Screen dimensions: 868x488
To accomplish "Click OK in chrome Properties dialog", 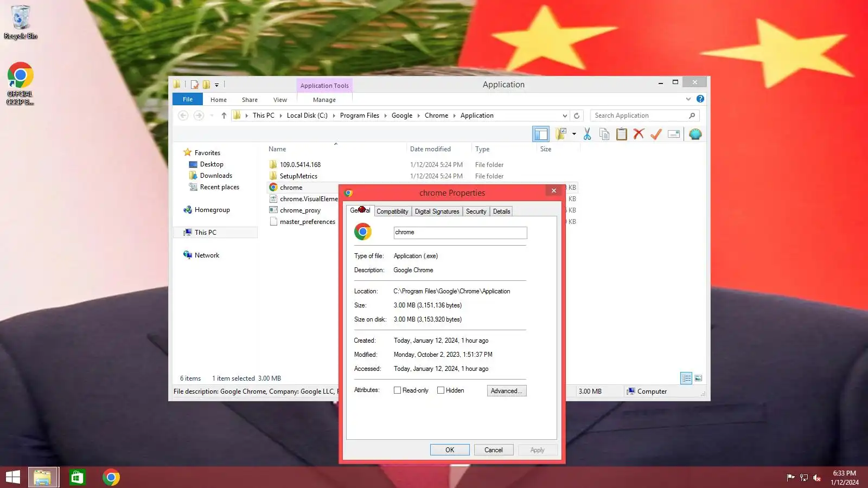I will click(450, 450).
